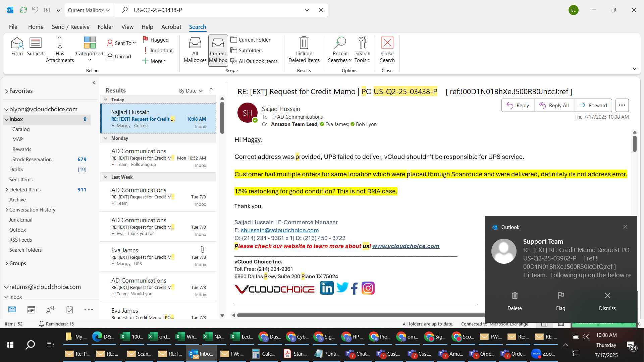644x362 pixels.
Task: Click Twitter icon in signature
Action: coord(342,288)
